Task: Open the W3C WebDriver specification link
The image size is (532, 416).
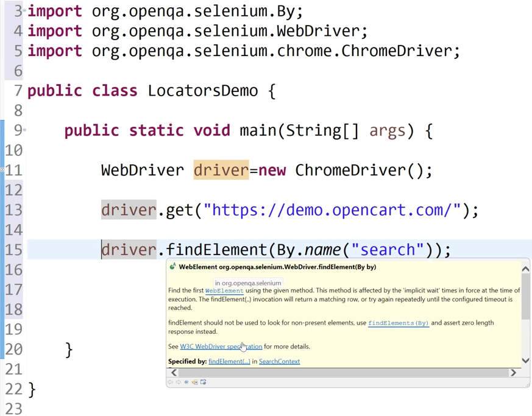Action: (221, 347)
